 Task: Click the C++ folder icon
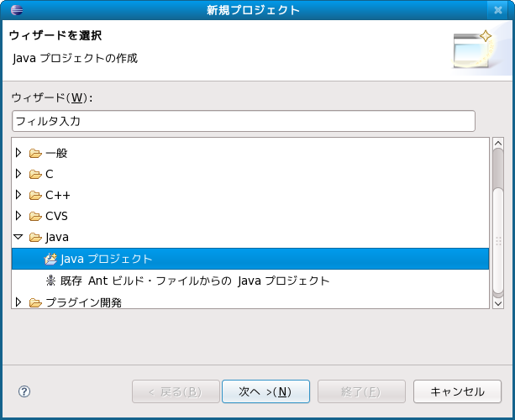35,196
